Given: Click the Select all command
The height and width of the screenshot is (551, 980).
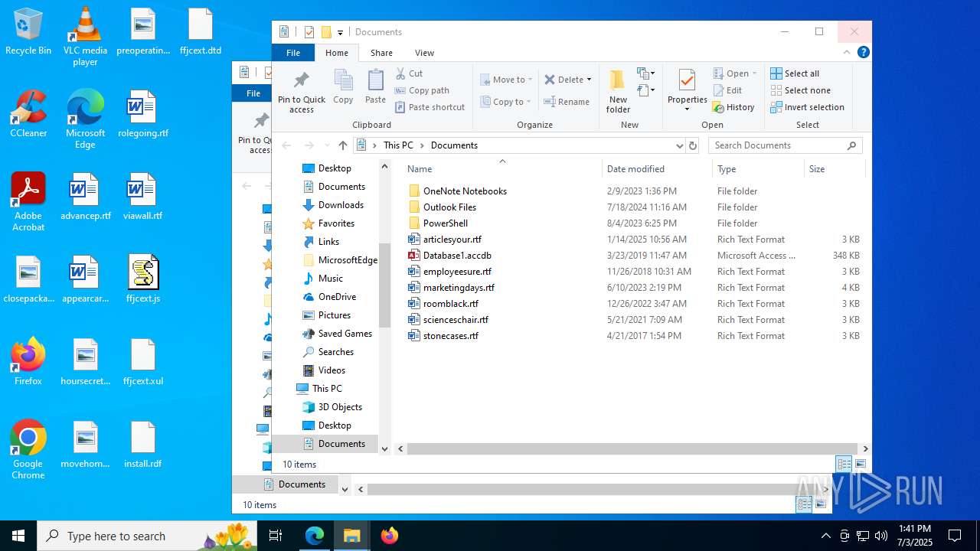Looking at the screenshot, I should [x=795, y=73].
